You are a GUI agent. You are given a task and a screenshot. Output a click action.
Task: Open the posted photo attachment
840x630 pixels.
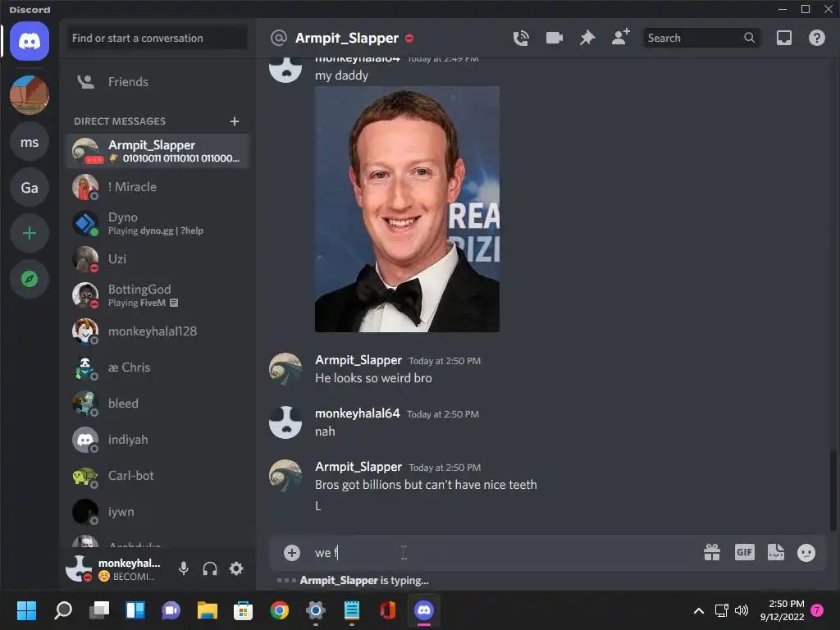(407, 209)
